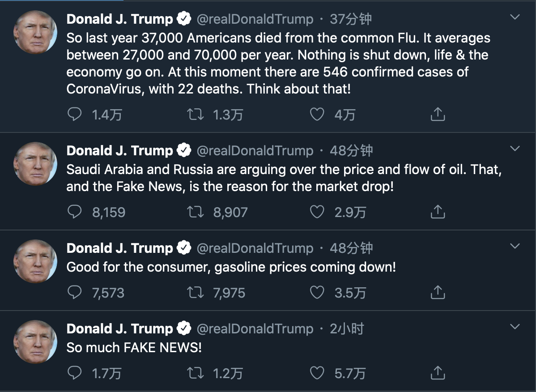The height and width of the screenshot is (392, 536).
Task: Like the gasoline prices tweet
Action: point(317,293)
